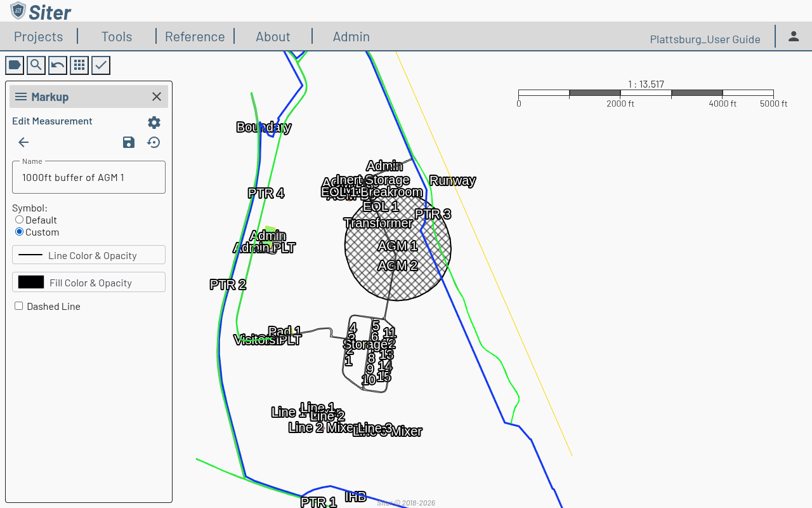Viewport: 812px width, 508px height.
Task: Click the Plattsburg_User Guide project name
Action: point(705,39)
